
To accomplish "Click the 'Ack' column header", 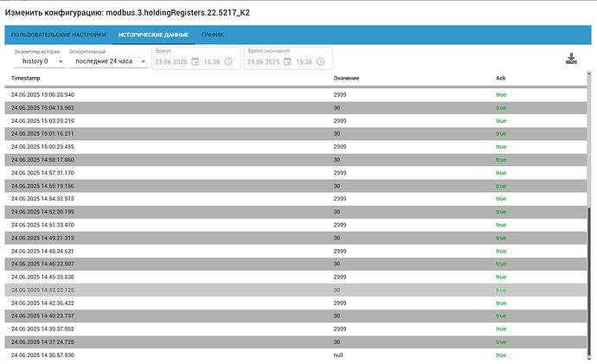I will (500, 78).
